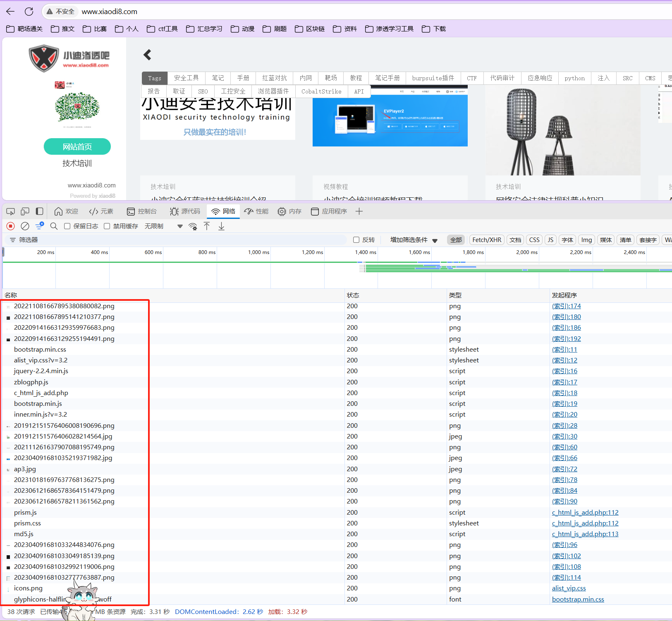Click the 筛选器 filter input field
Image resolution: width=672 pixels, height=621 pixels.
click(176, 240)
